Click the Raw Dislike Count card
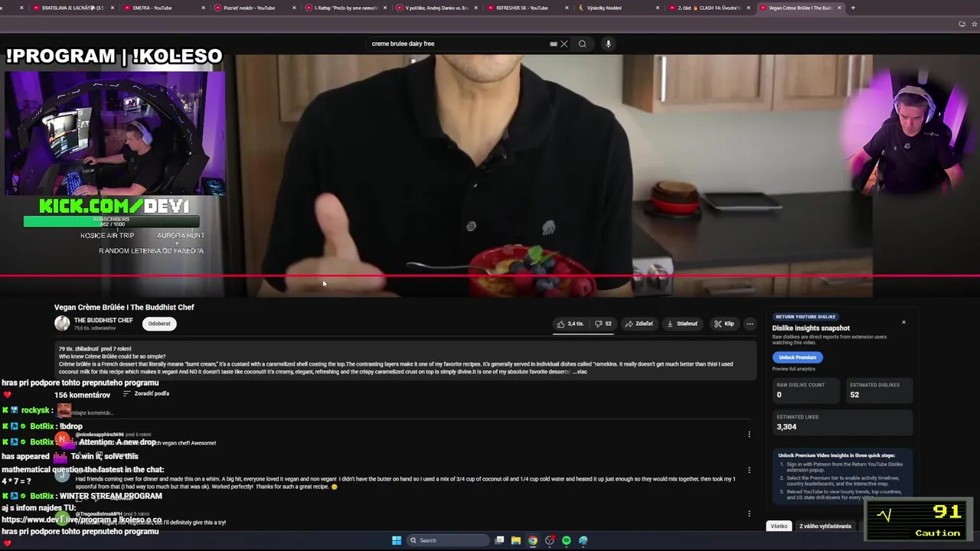980x551 pixels. [806, 390]
